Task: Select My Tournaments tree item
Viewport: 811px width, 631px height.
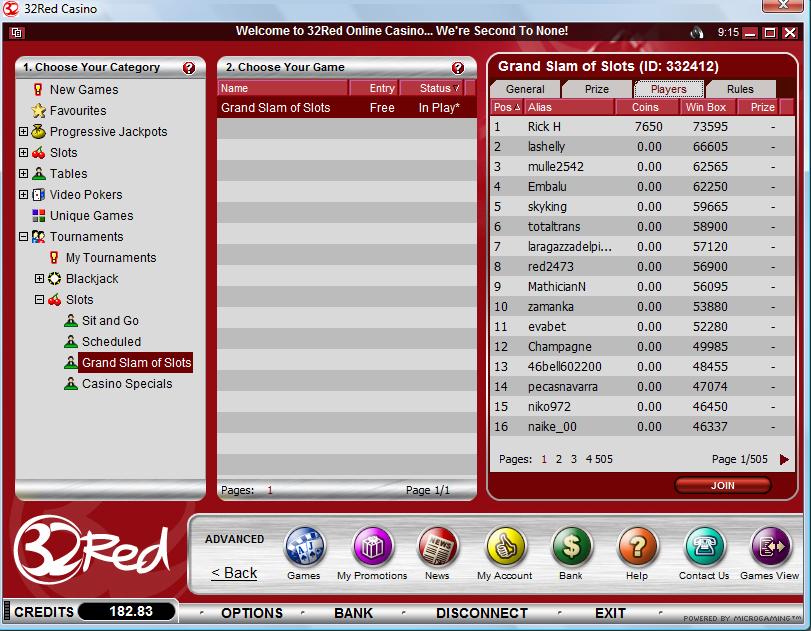Action: 111,258
